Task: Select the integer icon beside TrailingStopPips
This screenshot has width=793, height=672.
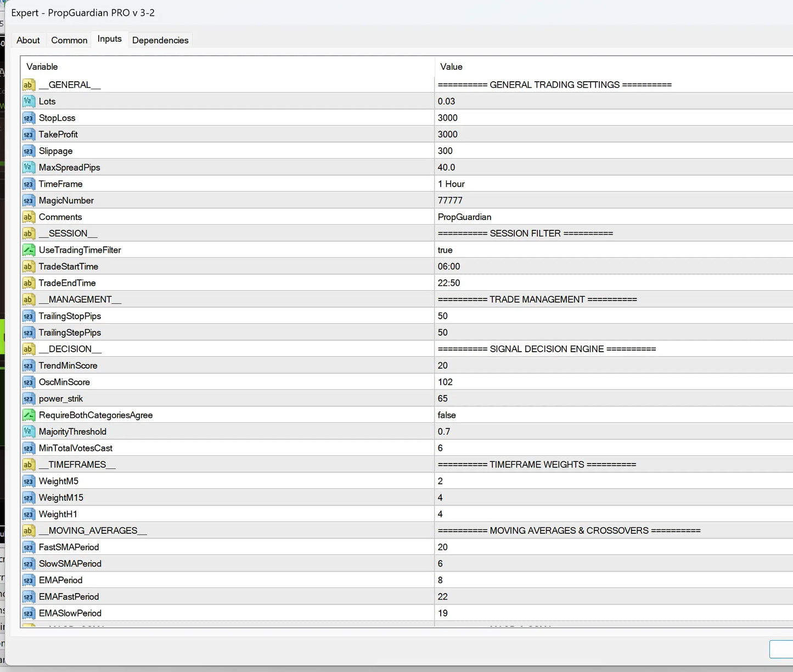Action: pyautogui.click(x=29, y=316)
